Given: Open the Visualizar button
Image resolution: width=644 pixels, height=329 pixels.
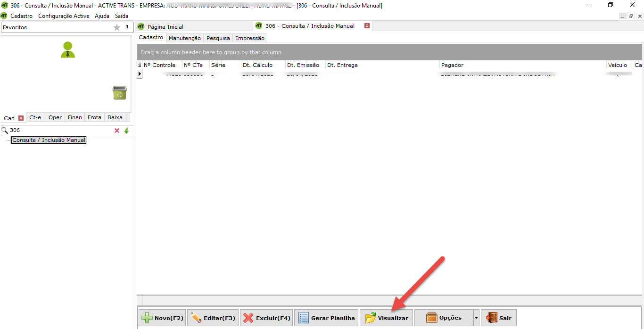Looking at the screenshot, I should pos(386,318).
